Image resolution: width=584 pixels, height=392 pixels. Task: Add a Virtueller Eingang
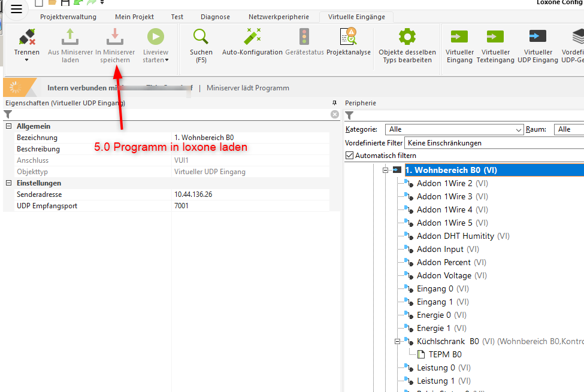(459, 37)
